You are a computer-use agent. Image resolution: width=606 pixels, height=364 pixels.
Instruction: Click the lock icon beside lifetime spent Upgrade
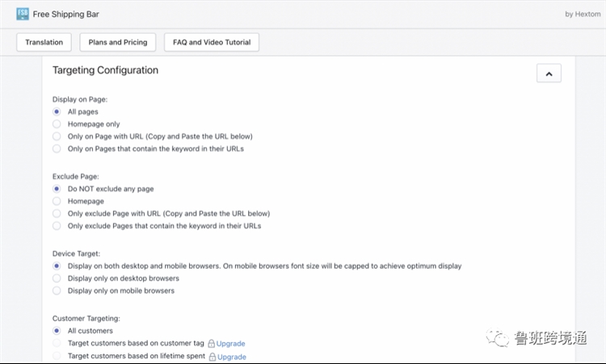213,356
